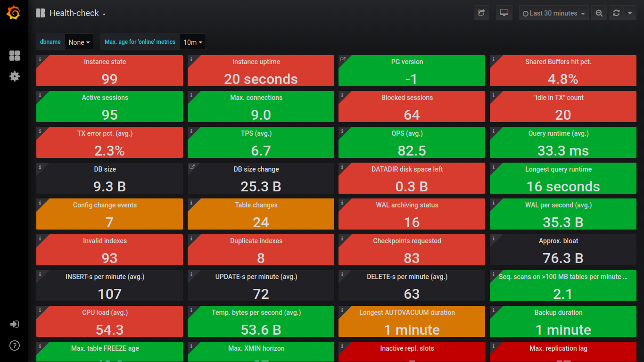Select the "Idle in TX" count panel title

coord(558,98)
